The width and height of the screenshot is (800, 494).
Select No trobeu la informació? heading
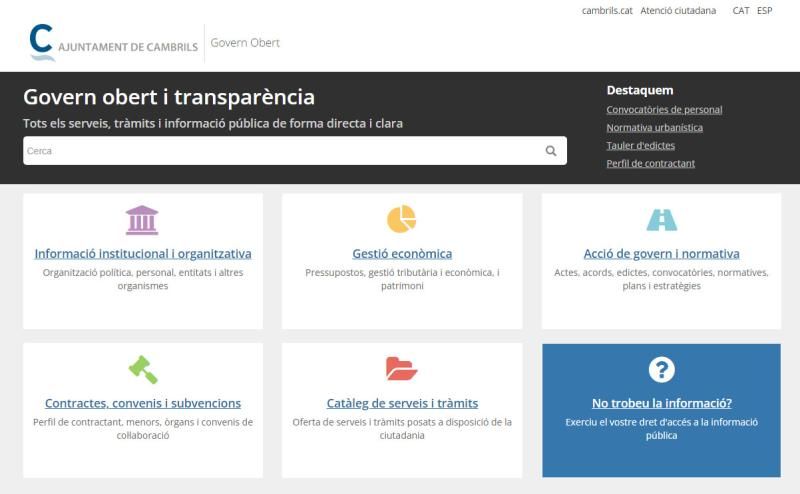[661, 404]
